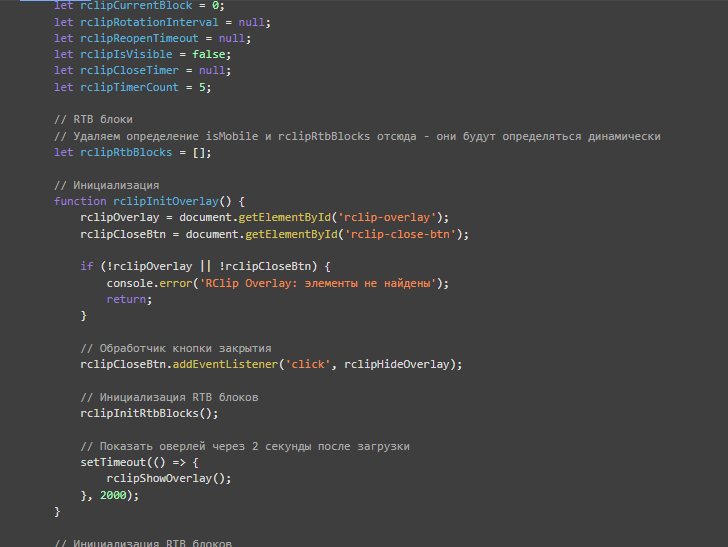Click the comment '// RTB блоки'

(93, 119)
